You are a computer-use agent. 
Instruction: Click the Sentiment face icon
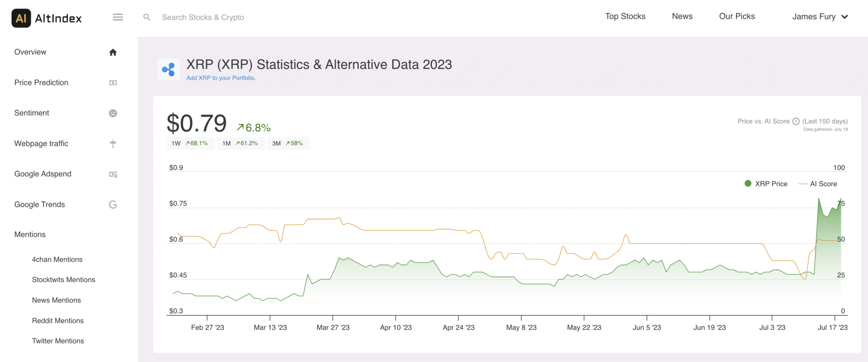tap(113, 113)
